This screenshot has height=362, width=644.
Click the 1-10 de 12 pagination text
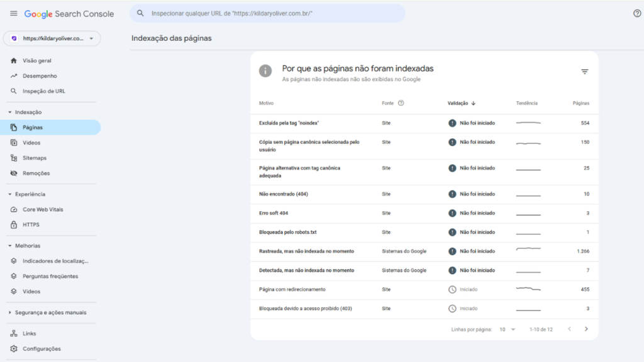tap(541, 329)
